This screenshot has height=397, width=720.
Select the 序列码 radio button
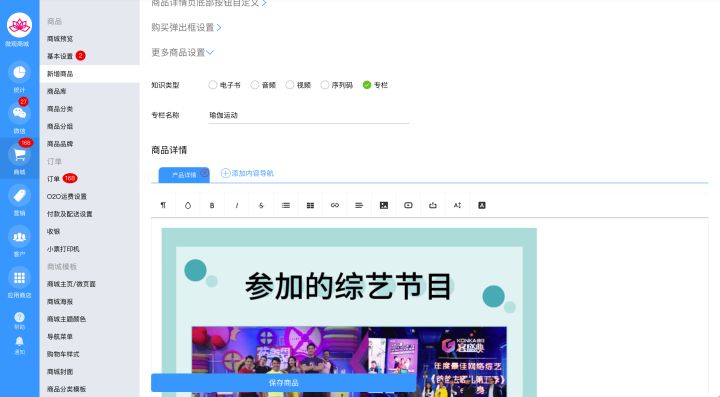click(325, 85)
